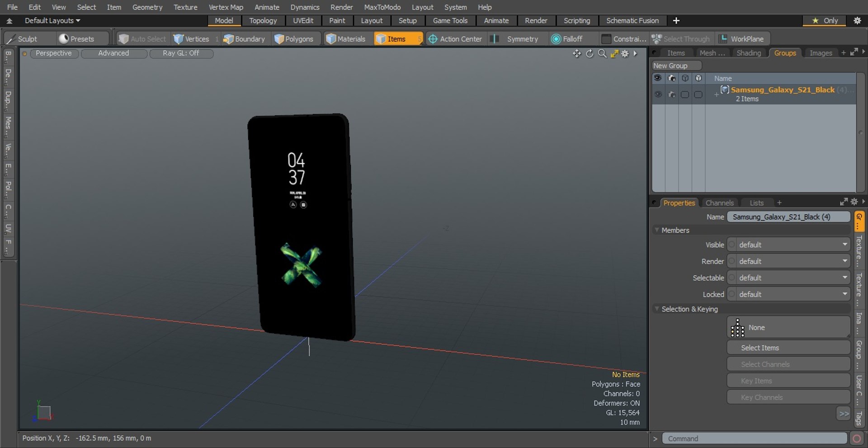The width and height of the screenshot is (868, 448).
Task: Collapse the Members section
Action: point(657,230)
